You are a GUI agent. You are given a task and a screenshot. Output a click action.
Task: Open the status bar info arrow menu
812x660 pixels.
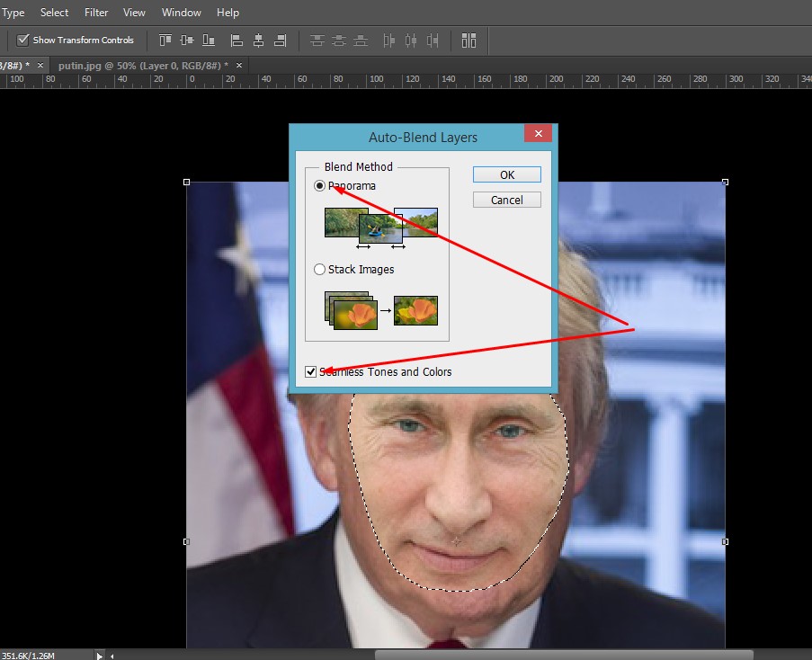pos(100,656)
